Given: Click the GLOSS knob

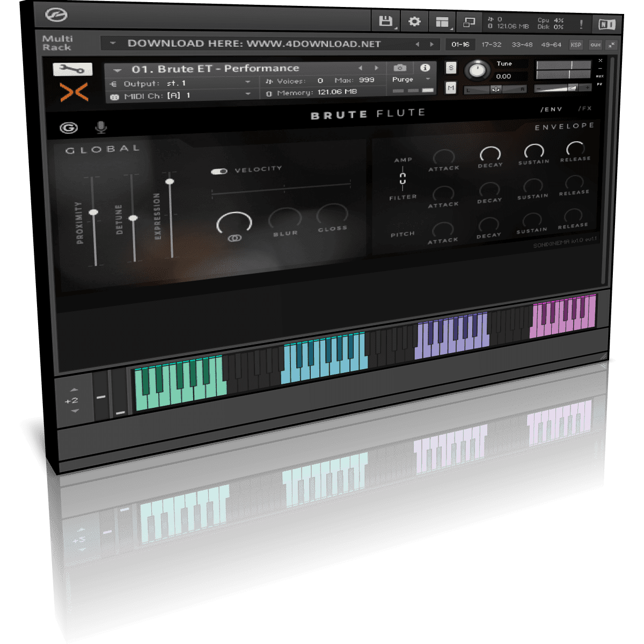Looking at the screenshot, I should (332, 214).
